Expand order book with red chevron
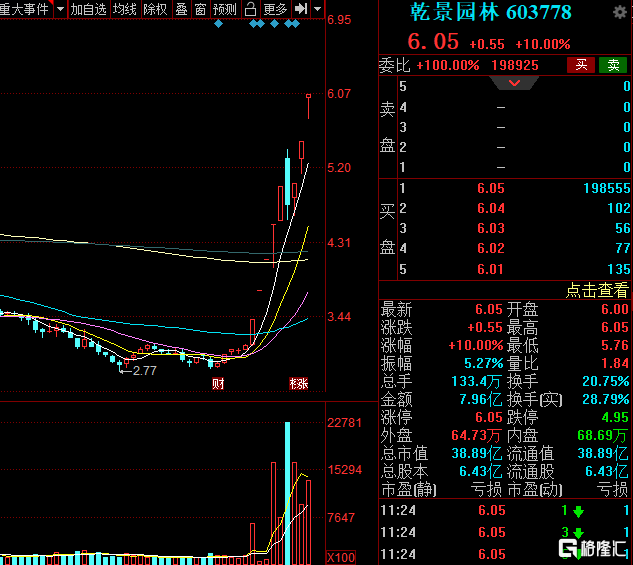This screenshot has height=565, width=633. [x=514, y=83]
